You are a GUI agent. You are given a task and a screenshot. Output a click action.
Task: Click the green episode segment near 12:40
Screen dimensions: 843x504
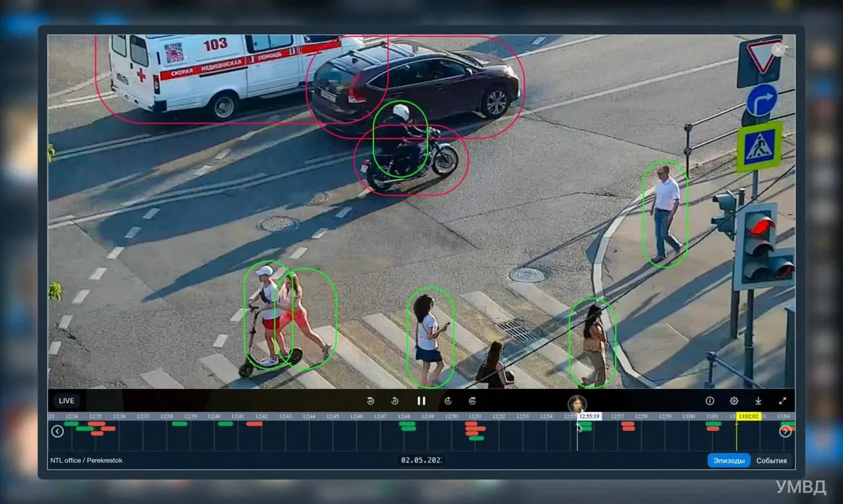225,424
